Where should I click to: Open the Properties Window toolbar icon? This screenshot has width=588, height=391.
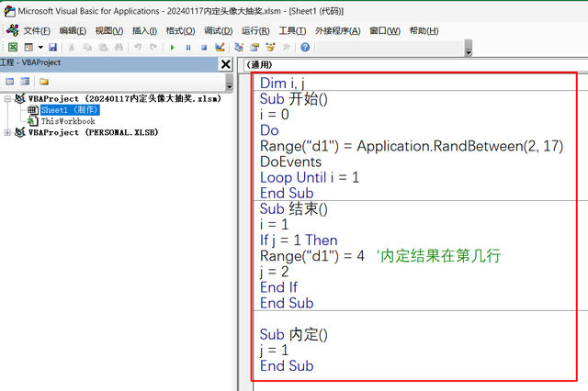(254, 47)
